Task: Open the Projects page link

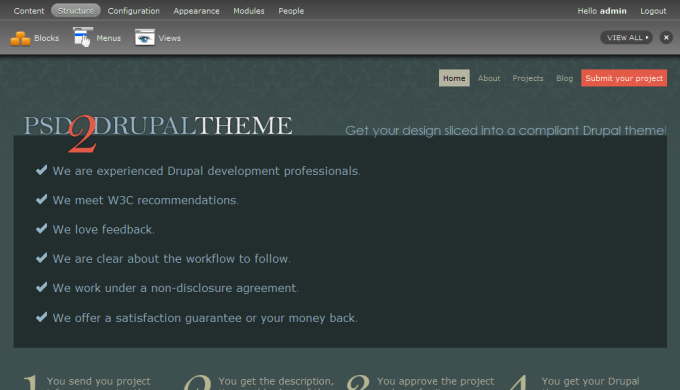Action: coord(528,78)
